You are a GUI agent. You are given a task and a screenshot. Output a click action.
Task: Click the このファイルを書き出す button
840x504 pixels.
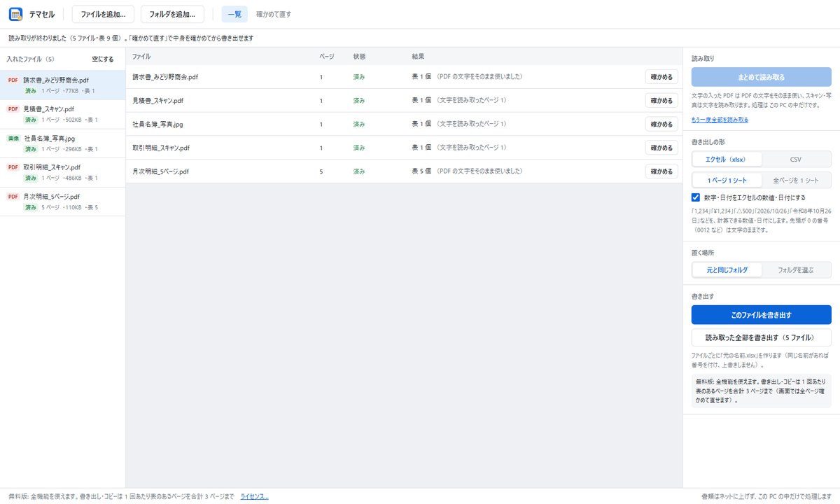[x=762, y=315]
